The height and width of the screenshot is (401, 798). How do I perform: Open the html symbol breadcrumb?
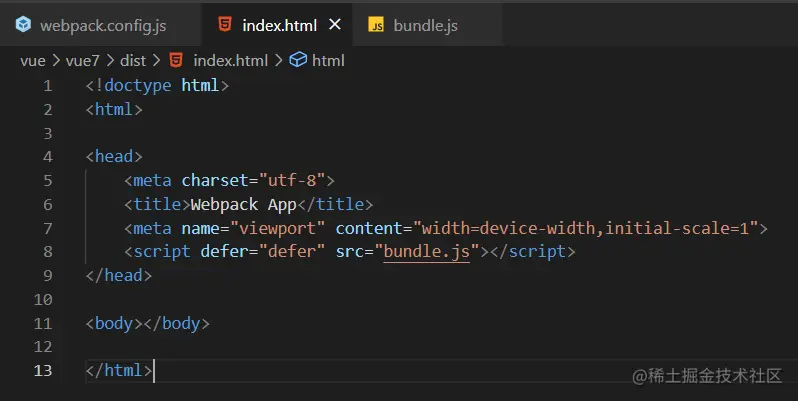pos(328,61)
